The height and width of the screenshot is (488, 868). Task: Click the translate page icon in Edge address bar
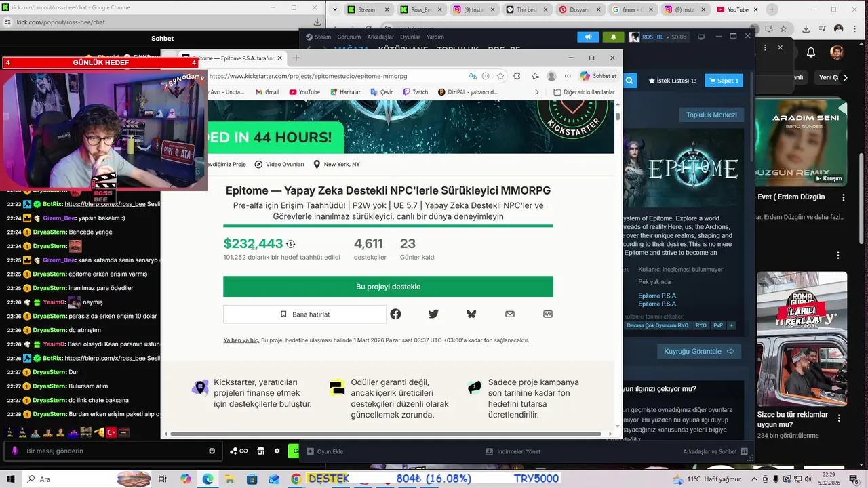click(x=473, y=76)
